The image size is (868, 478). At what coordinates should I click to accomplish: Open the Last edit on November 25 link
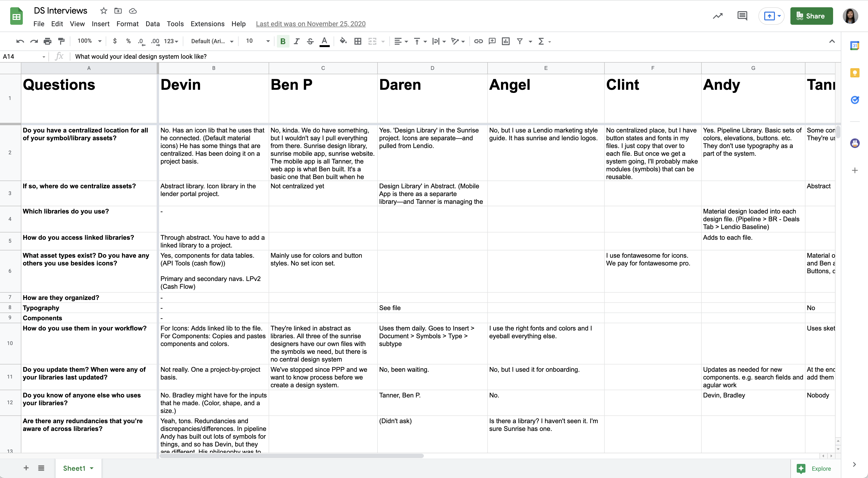[x=310, y=24]
